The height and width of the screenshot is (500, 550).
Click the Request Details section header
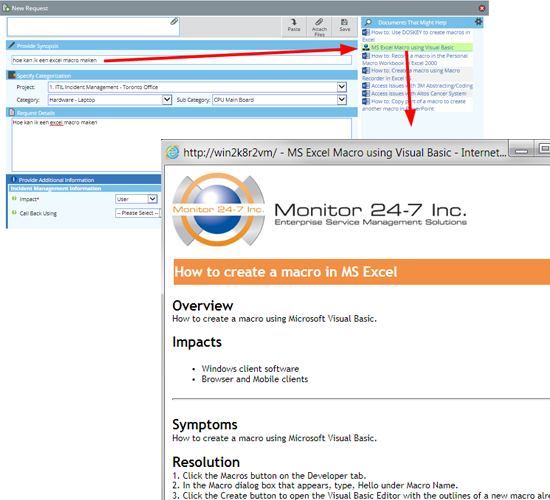pos(181,113)
